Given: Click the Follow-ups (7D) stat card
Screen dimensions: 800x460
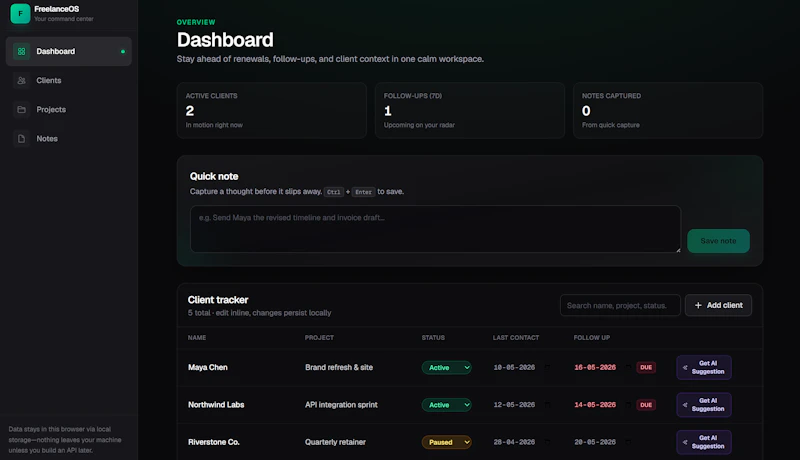Looking at the screenshot, I should tap(470, 110).
